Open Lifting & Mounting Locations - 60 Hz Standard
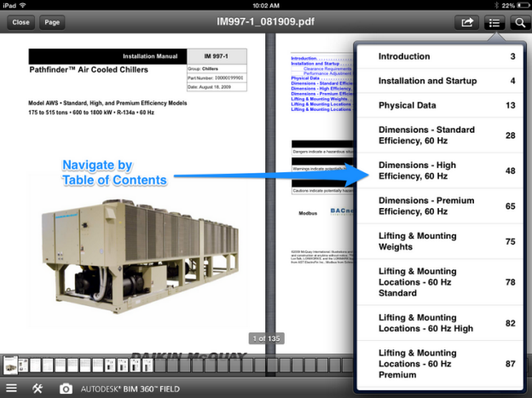The width and height of the screenshot is (532, 398). click(440, 282)
